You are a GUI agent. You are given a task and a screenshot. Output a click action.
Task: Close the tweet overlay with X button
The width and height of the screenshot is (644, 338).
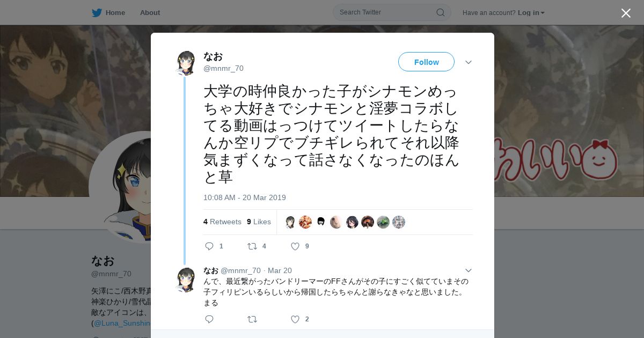pos(626,13)
